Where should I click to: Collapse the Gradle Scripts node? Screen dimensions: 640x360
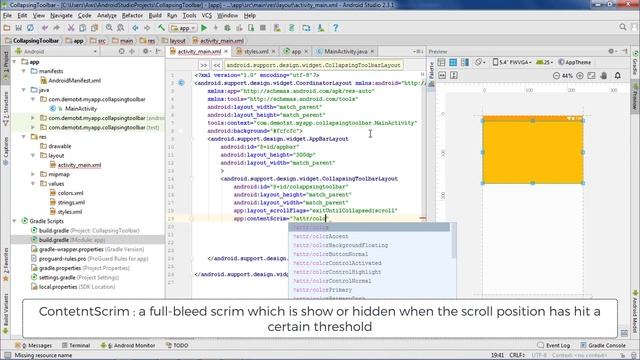pos(15,221)
